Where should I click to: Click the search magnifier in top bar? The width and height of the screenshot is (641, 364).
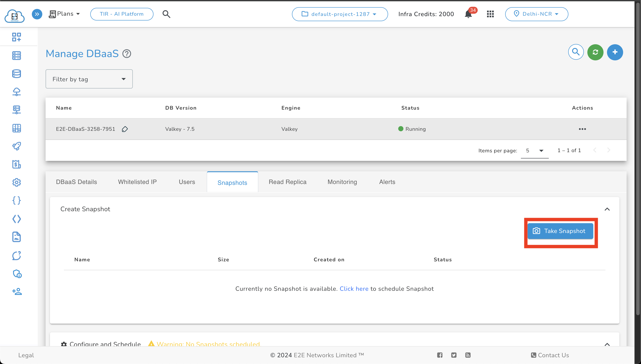[x=167, y=14]
